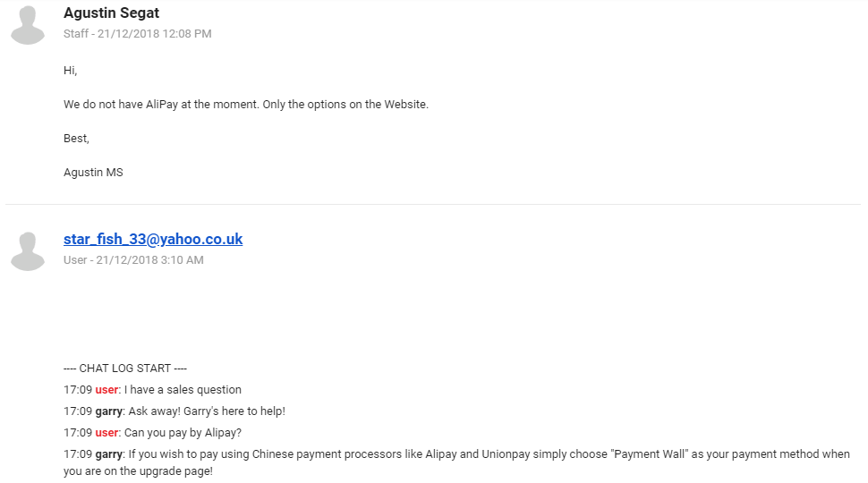Click the 'Can you pay by Alipay?' message

(183, 433)
